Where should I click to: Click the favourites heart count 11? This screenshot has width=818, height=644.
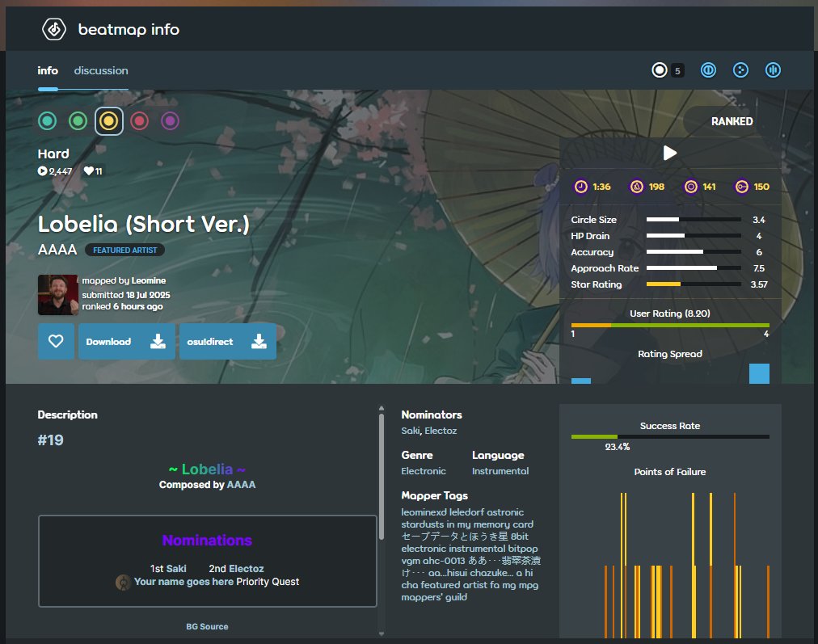pos(94,171)
